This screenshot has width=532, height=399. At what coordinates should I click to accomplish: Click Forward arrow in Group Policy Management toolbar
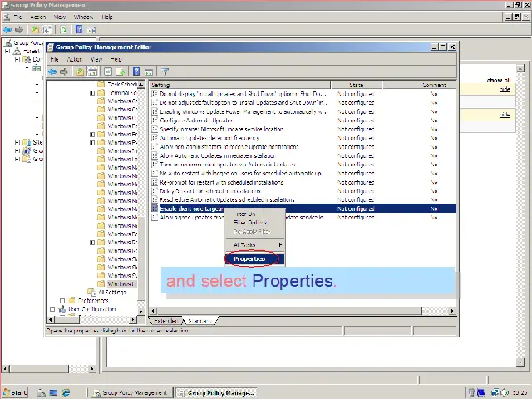click(x=19, y=30)
